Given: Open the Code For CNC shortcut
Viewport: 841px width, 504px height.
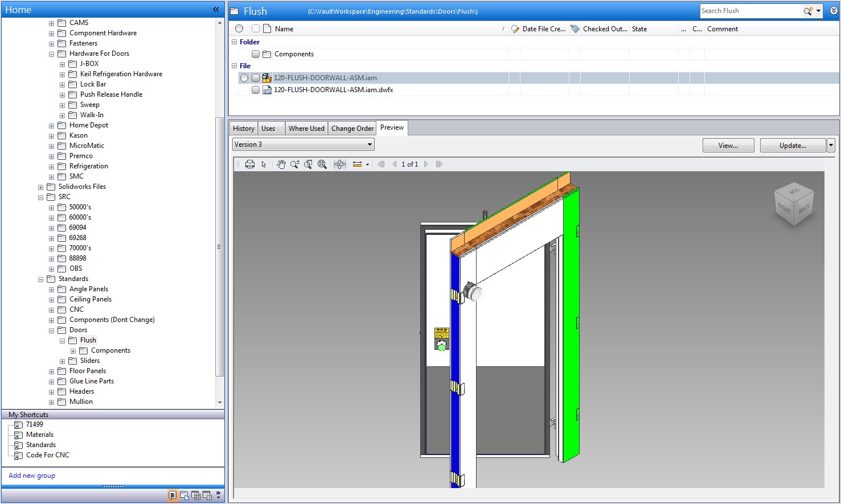Looking at the screenshot, I should [47, 455].
